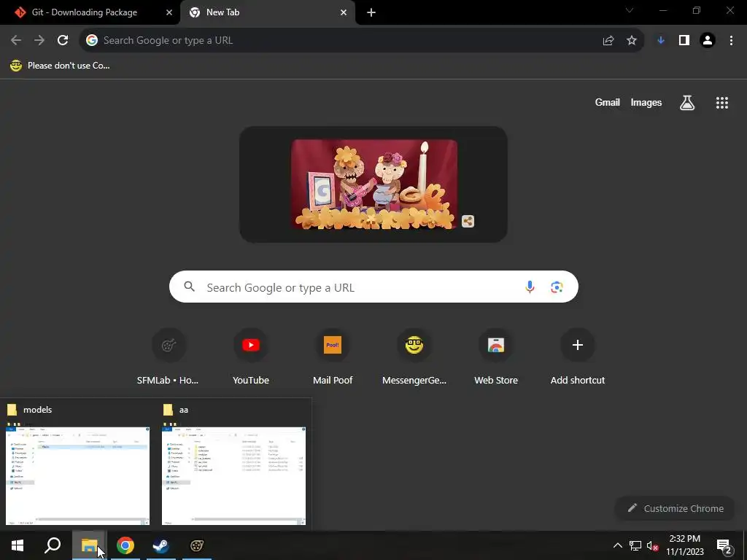Open the Google apps grid
The height and width of the screenshot is (560, 747).
pos(722,103)
